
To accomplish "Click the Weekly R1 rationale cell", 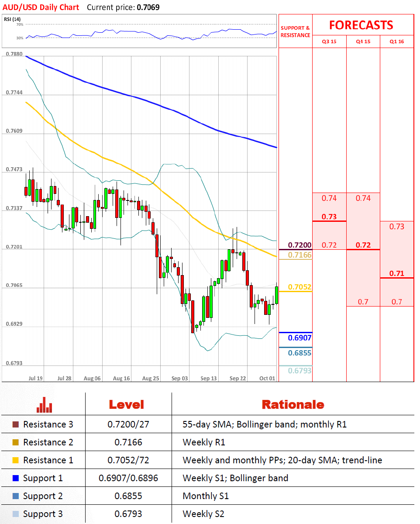I will click(x=203, y=442).
